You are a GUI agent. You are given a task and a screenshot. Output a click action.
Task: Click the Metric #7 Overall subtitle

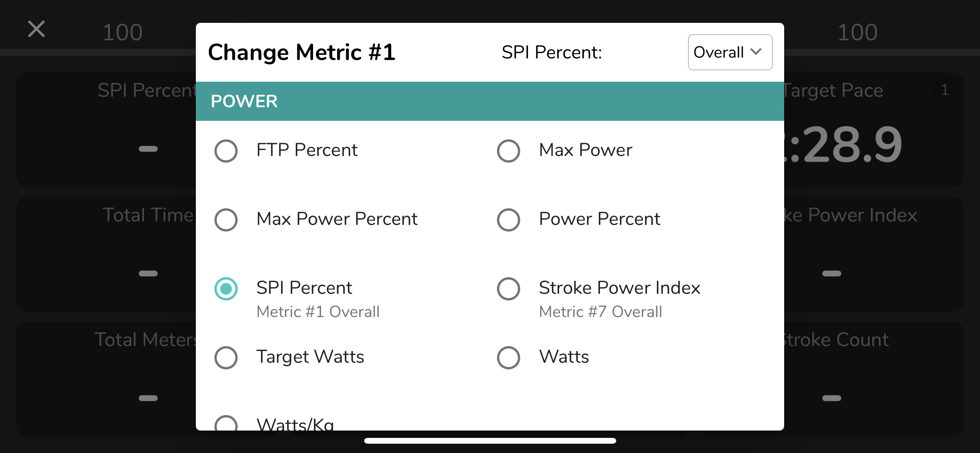click(x=600, y=311)
